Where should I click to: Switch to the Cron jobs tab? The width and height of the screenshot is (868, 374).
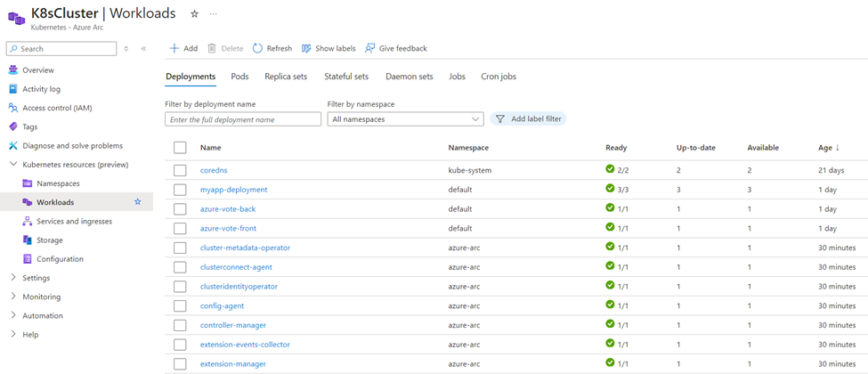(499, 77)
